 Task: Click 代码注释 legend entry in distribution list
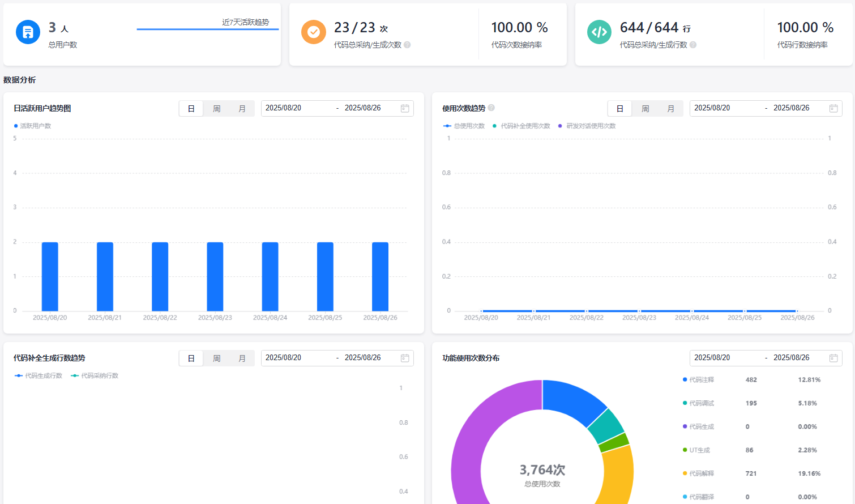pyautogui.click(x=701, y=380)
